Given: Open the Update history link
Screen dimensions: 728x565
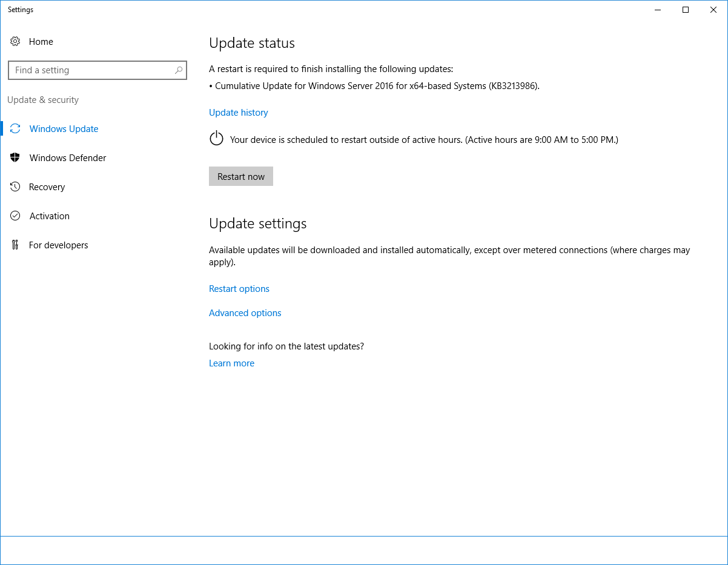Looking at the screenshot, I should pyautogui.click(x=238, y=112).
